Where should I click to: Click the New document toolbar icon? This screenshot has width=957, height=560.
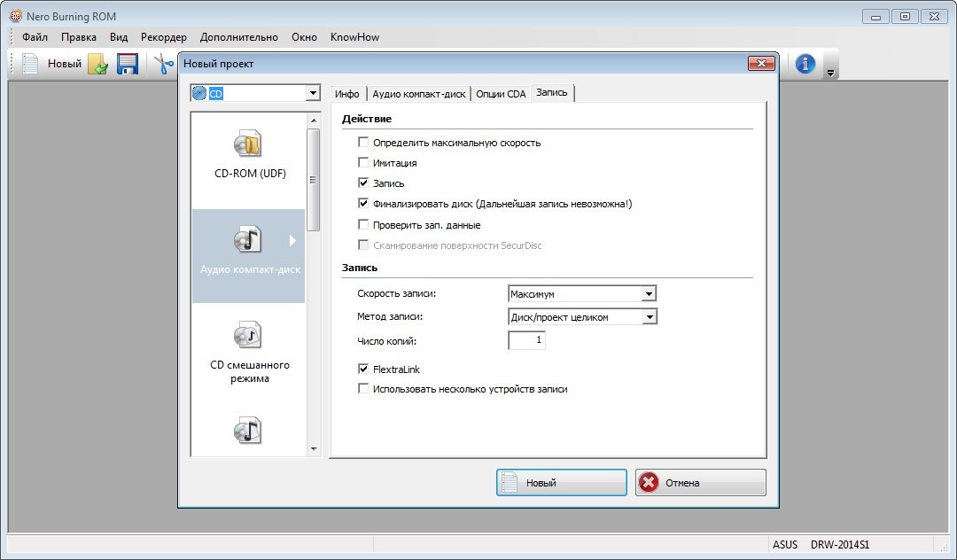coord(31,64)
